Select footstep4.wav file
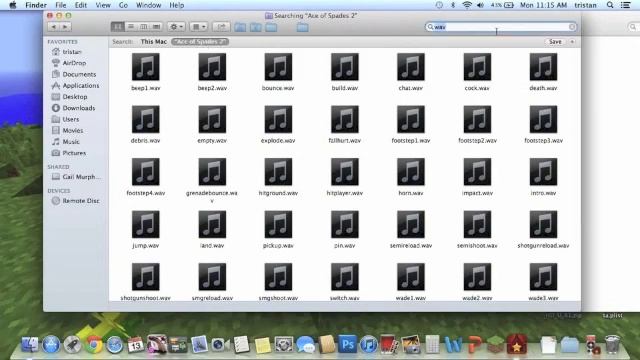This screenshot has height=360, width=640. 146,172
